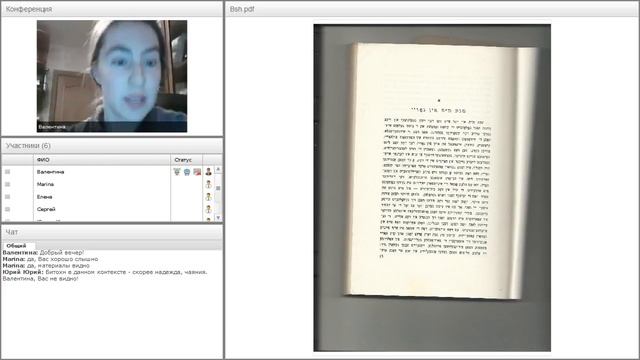Click chat message 'Добрый вечер!'
This screenshot has width=640, height=360.
click(x=62, y=253)
